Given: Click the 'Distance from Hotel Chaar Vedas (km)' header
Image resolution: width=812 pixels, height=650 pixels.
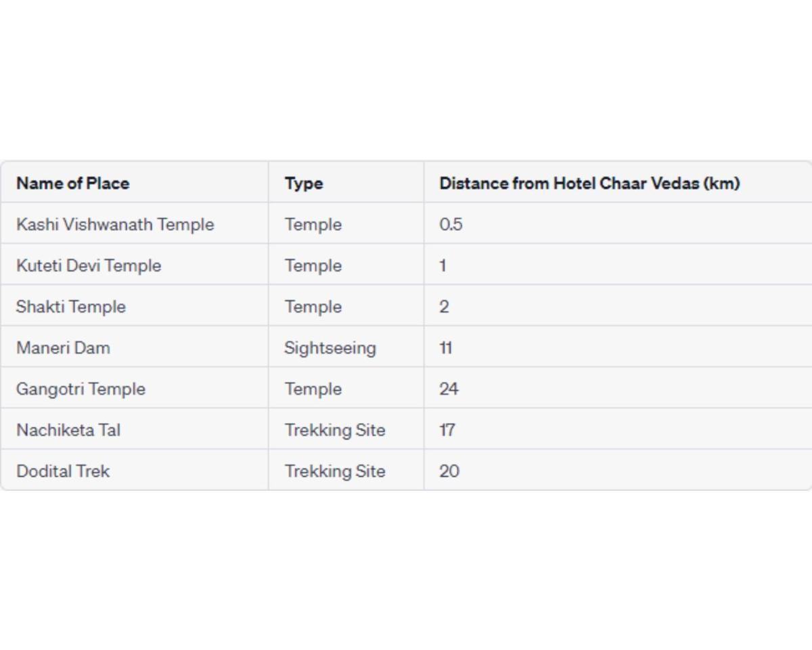Looking at the screenshot, I should pos(589,183).
